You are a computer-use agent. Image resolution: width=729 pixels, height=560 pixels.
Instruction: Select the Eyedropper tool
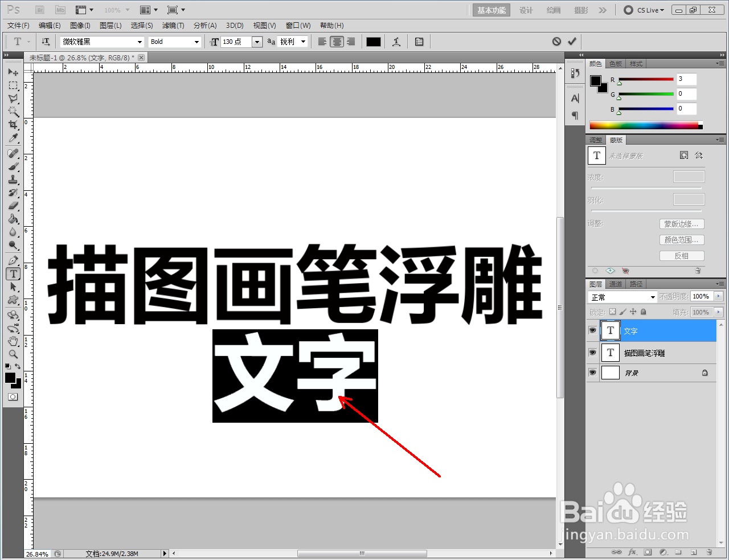pos(13,138)
